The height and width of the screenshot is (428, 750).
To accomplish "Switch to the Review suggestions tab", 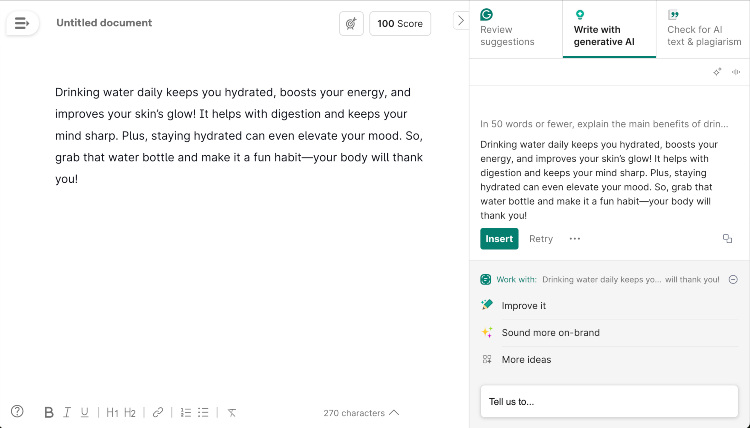I will [516, 29].
